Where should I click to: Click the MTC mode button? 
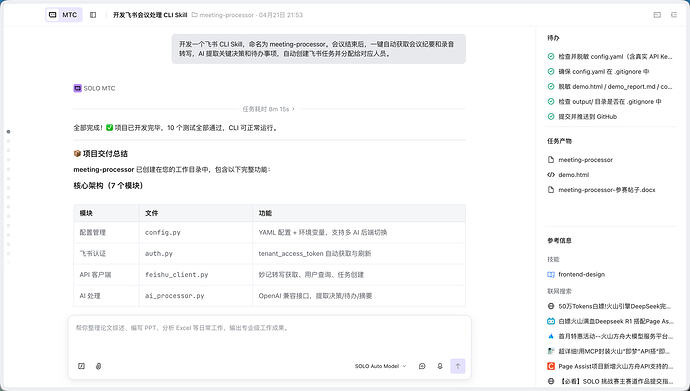coord(64,15)
